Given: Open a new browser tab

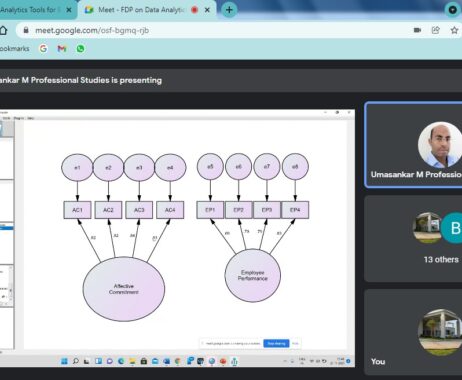Looking at the screenshot, I should 229,10.
